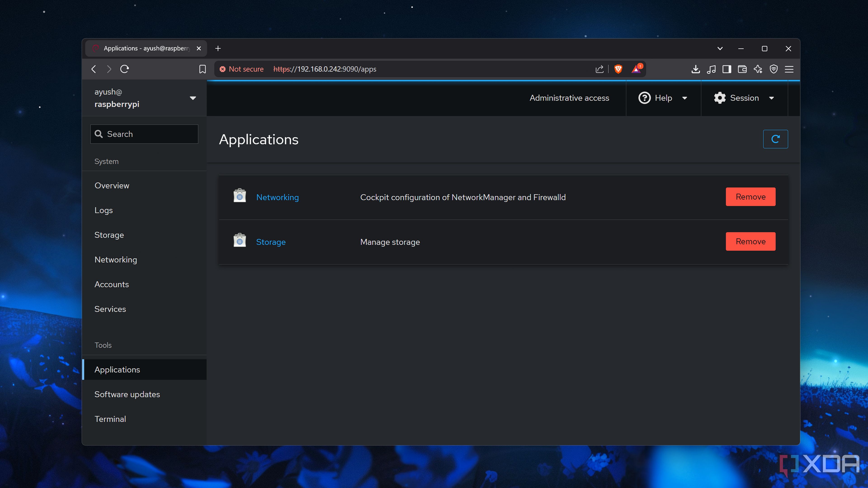
Task: Remove the Networking application
Action: [x=750, y=197]
